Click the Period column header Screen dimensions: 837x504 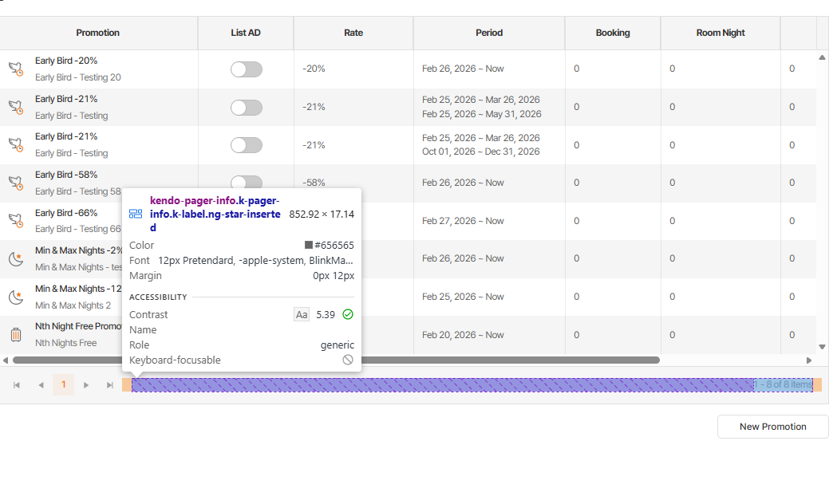coord(489,33)
